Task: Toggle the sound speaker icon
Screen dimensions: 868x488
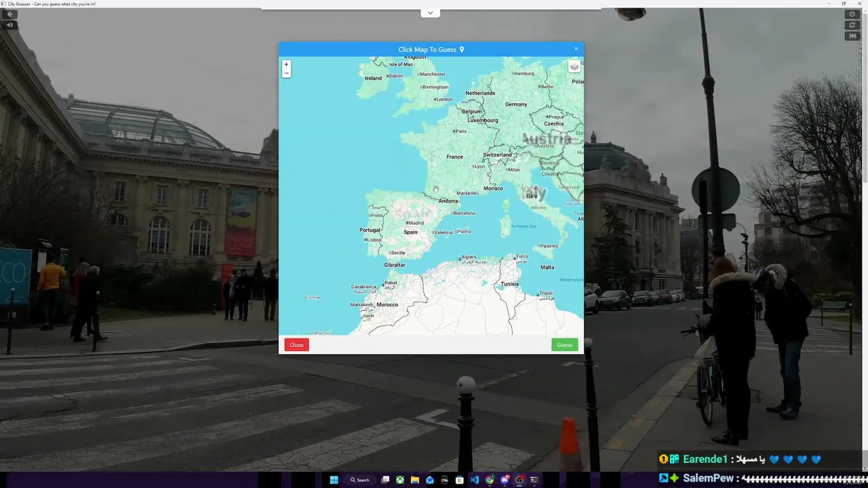Action: pyautogui.click(x=9, y=25)
